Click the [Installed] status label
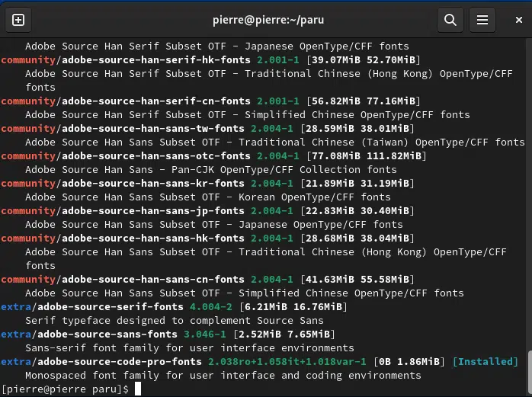 pos(486,362)
